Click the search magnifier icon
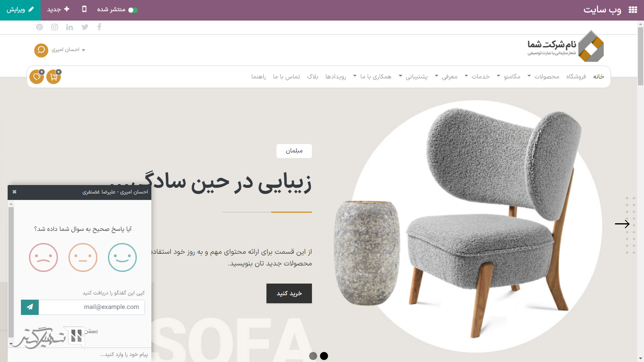644x362 pixels. pyautogui.click(x=41, y=50)
